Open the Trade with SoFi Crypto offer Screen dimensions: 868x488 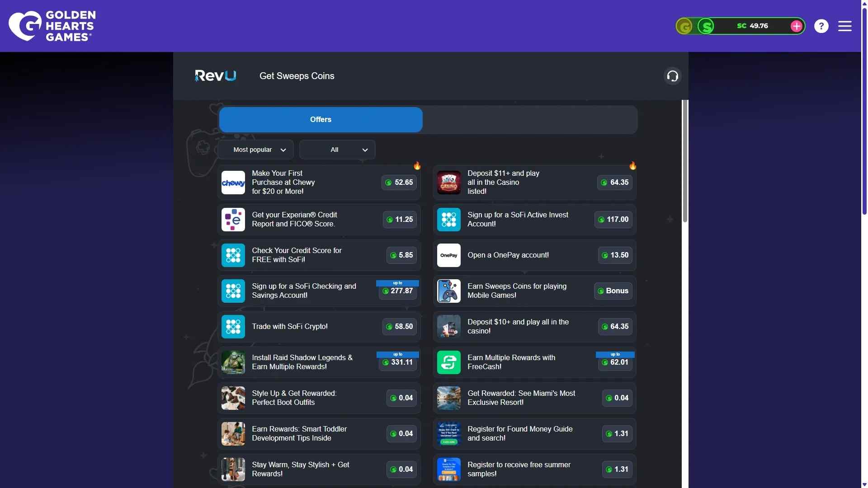pyautogui.click(x=319, y=327)
